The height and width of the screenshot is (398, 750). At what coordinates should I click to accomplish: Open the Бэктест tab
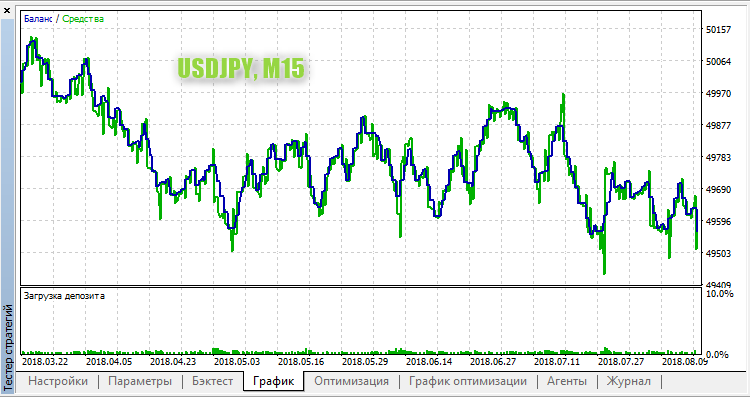coord(213,381)
